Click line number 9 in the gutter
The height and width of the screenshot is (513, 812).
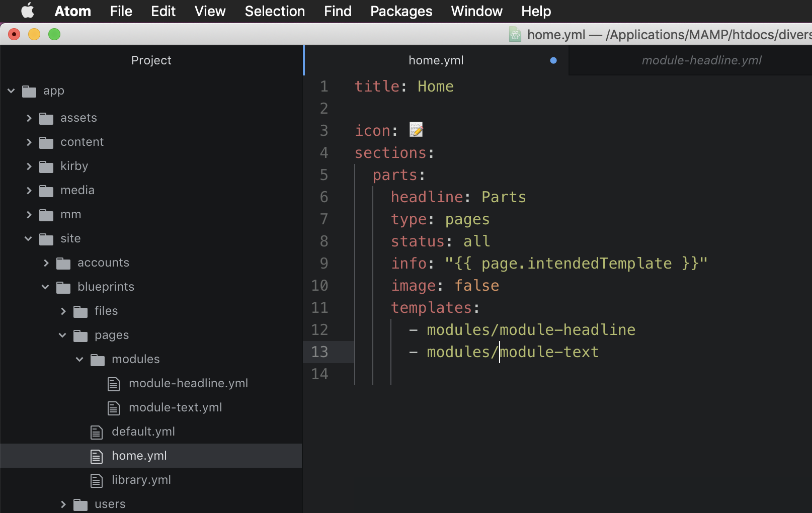coord(324,263)
